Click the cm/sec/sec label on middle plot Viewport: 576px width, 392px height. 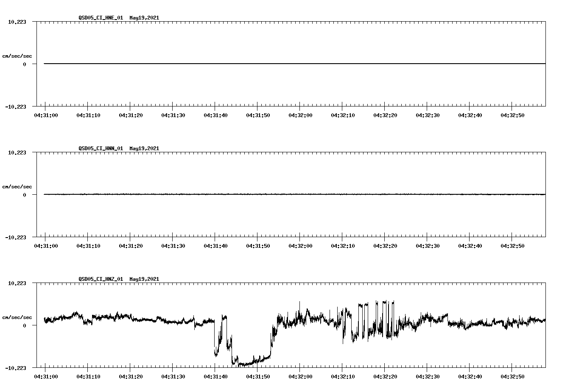[17, 186]
